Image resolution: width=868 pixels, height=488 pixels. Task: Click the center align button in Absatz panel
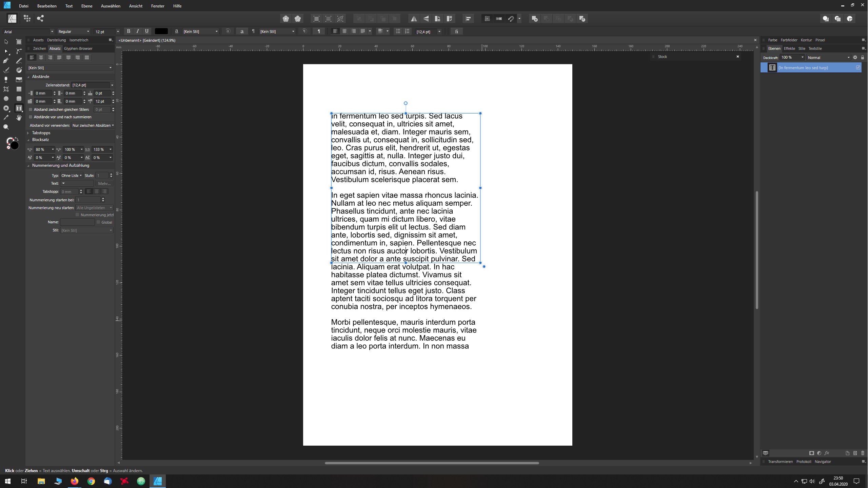(41, 58)
